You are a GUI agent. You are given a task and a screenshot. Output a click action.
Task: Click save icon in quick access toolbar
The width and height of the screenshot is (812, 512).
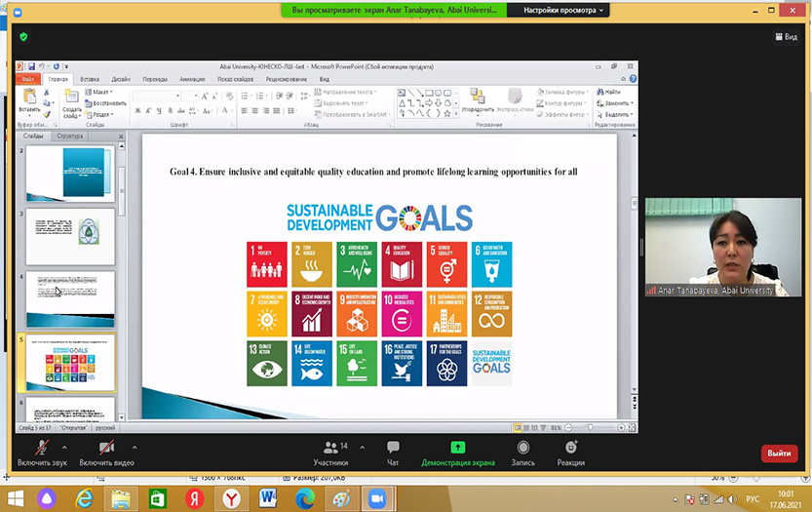pos(31,66)
